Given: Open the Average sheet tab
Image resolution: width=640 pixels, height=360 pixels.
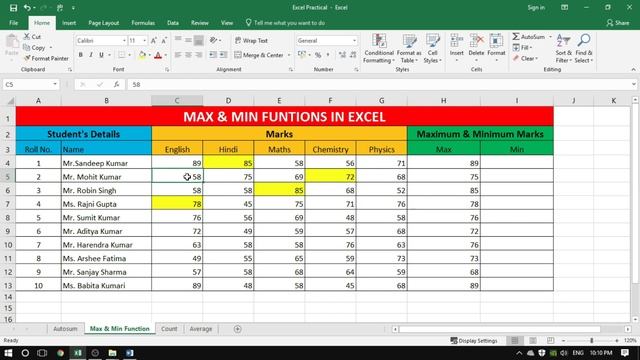Looking at the screenshot, I should click(x=201, y=329).
